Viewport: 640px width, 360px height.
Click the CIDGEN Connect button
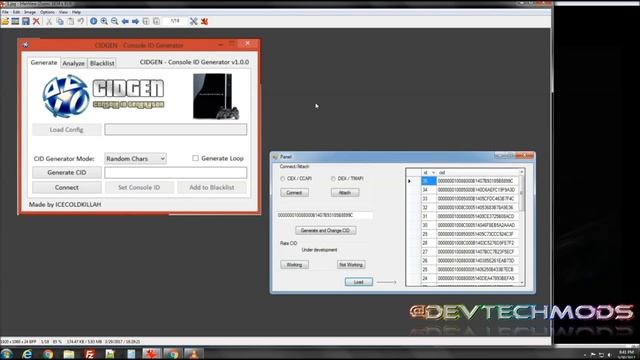[x=67, y=187]
